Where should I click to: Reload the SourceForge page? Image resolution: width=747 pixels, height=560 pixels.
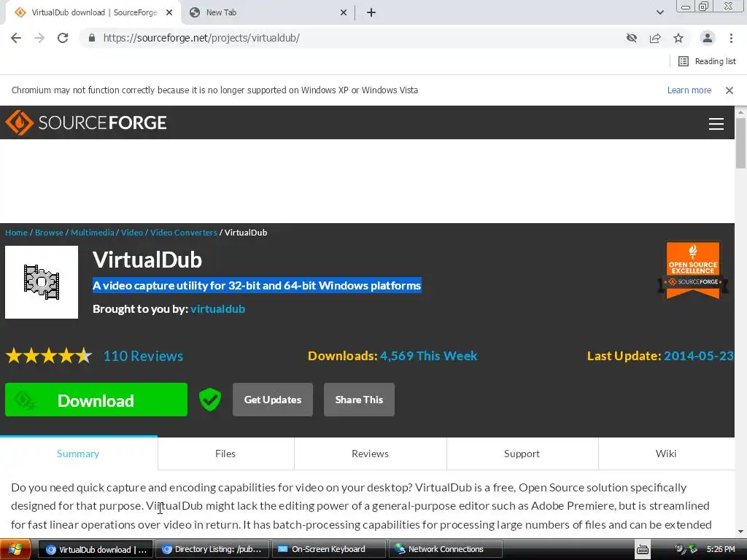[63, 38]
